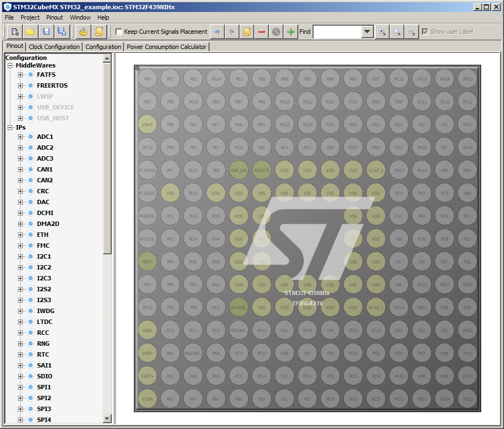Screen dimensions: 504x429
Task: Click the Save Project disk icon
Action: [46, 32]
